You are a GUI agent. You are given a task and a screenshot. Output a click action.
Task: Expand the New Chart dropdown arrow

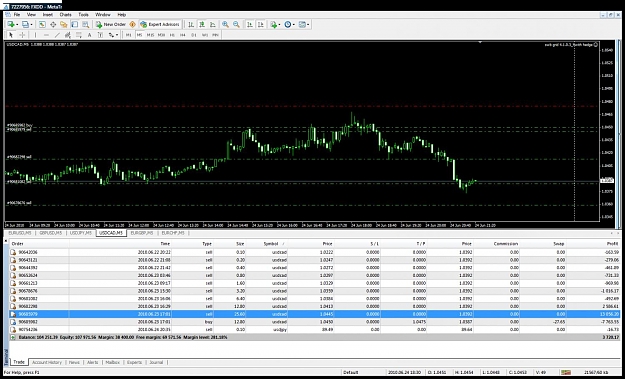[x=17, y=24]
